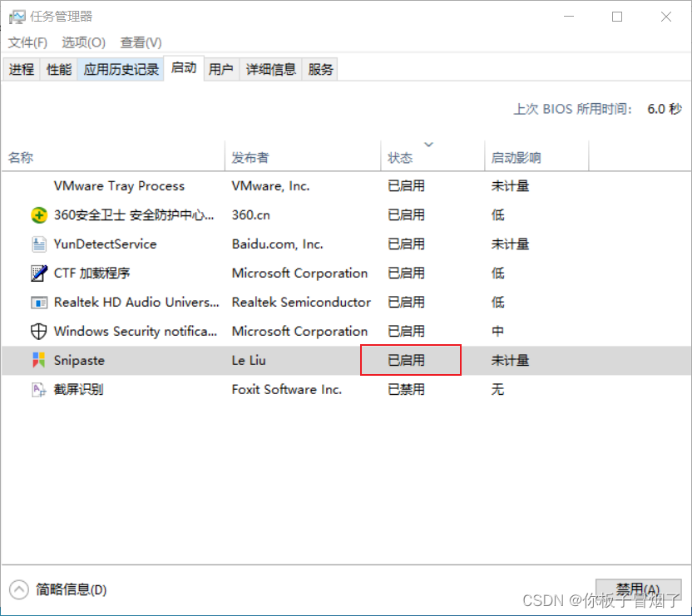
Task: Click the 360安全卫士 green icon
Action: (39, 215)
